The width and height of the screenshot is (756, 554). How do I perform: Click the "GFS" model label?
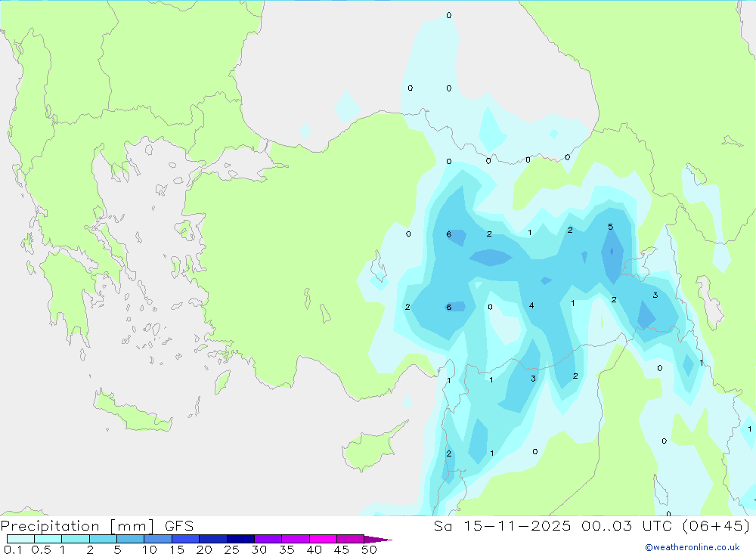pos(179,525)
